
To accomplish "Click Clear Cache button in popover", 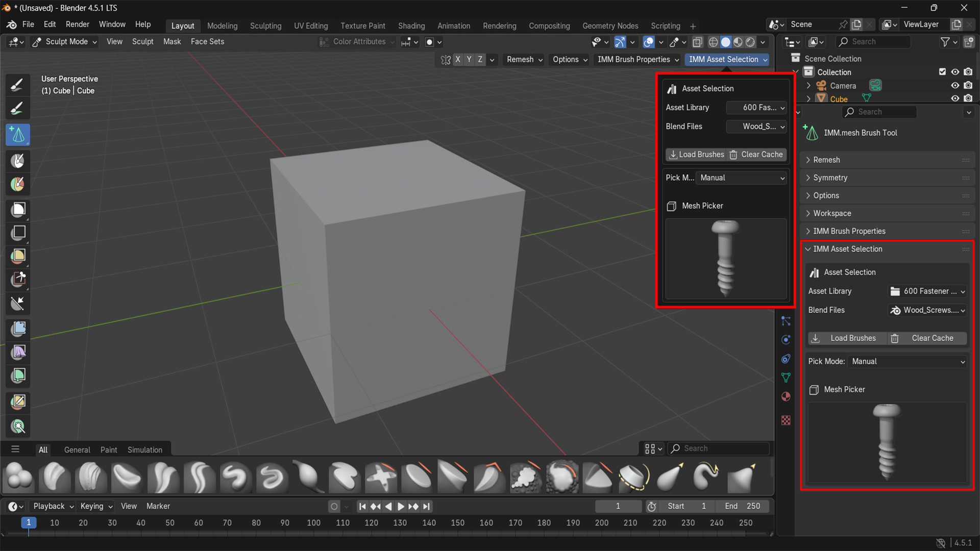I will (x=757, y=154).
